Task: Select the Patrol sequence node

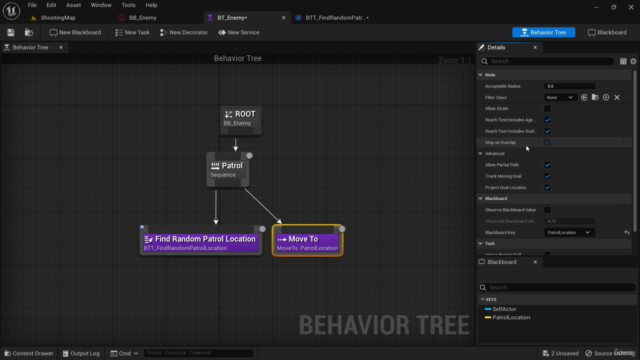Action: click(x=227, y=170)
